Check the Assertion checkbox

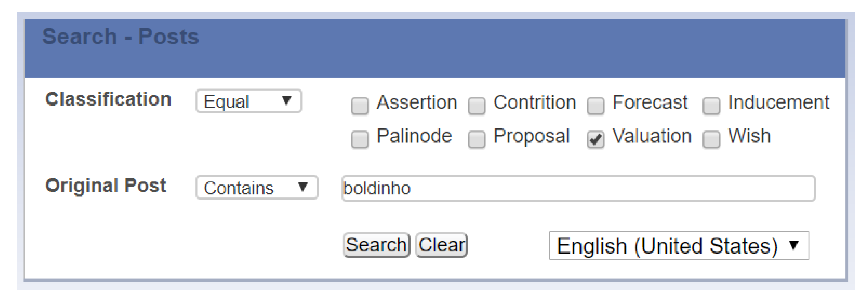(x=360, y=106)
